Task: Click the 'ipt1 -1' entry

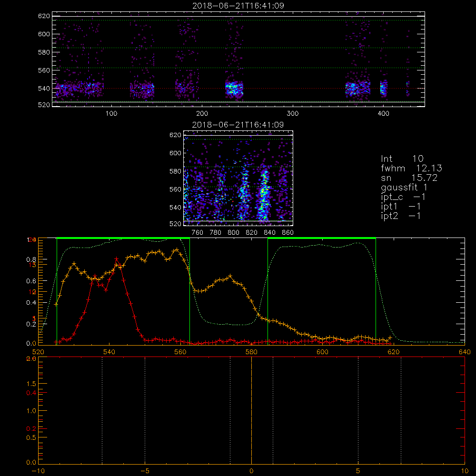Action: tap(401, 207)
